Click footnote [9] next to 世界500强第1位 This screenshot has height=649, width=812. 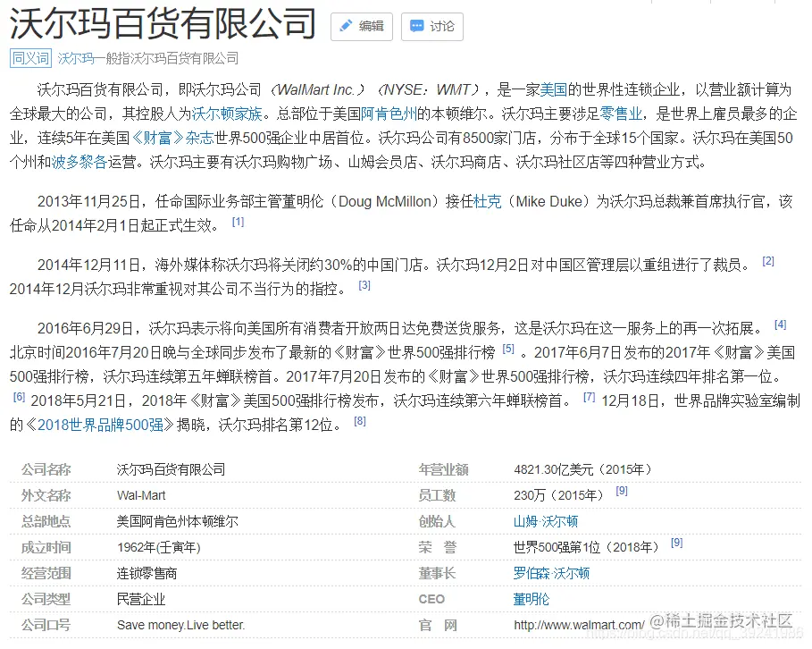pos(676,543)
